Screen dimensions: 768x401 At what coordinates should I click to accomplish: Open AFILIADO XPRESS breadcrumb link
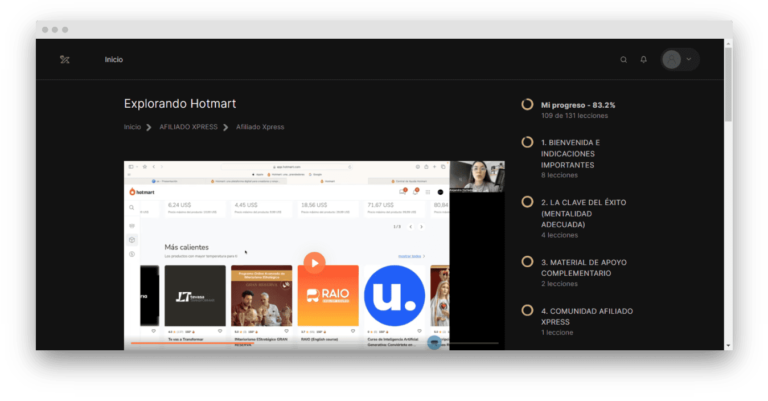coord(188,127)
